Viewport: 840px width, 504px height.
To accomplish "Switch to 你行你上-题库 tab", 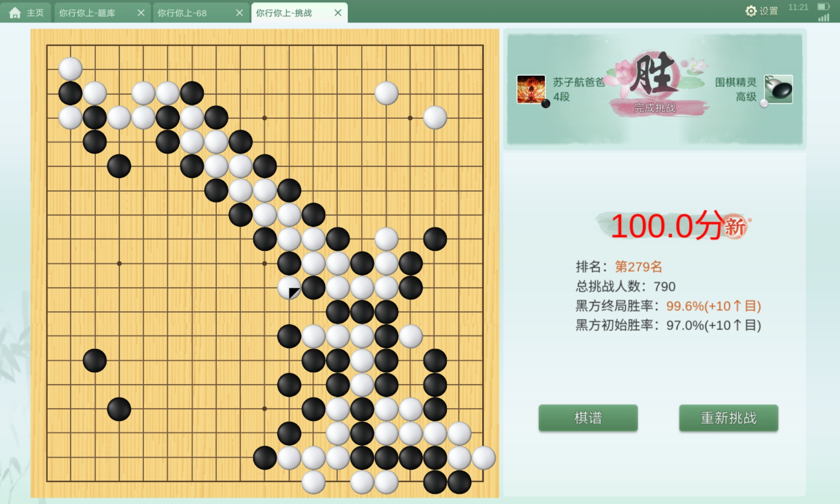I will (x=87, y=13).
